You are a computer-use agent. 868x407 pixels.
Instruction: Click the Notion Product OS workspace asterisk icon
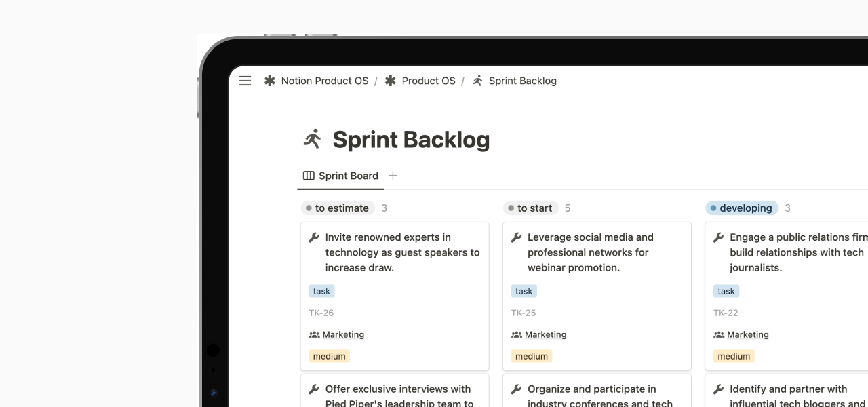click(269, 81)
